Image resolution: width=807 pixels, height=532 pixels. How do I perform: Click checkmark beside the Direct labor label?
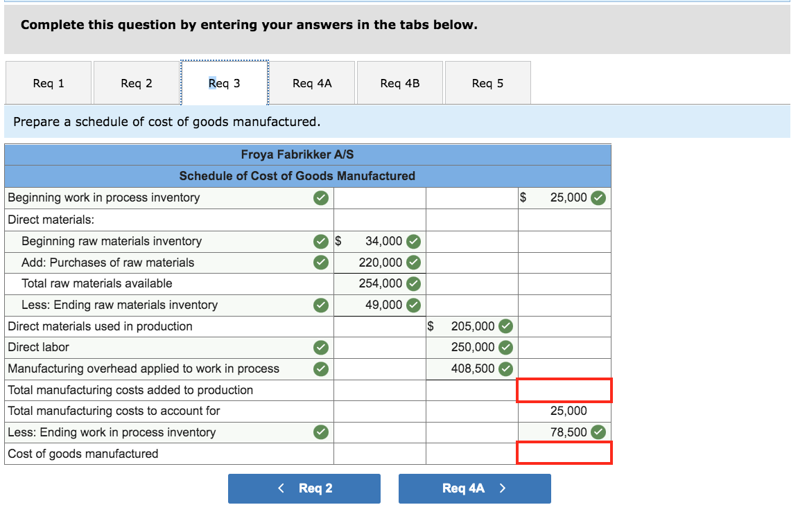320,348
